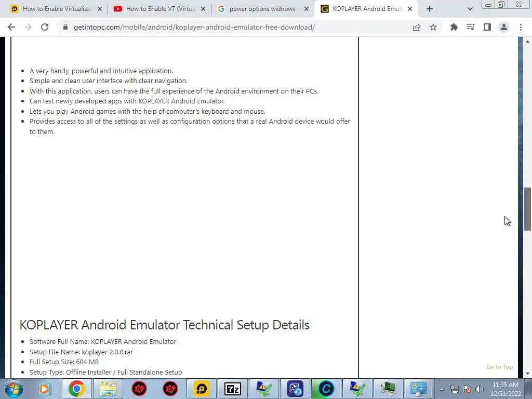Click the 'Simple and clean user interface' bullet
The width and height of the screenshot is (532, 399).
pos(109,81)
